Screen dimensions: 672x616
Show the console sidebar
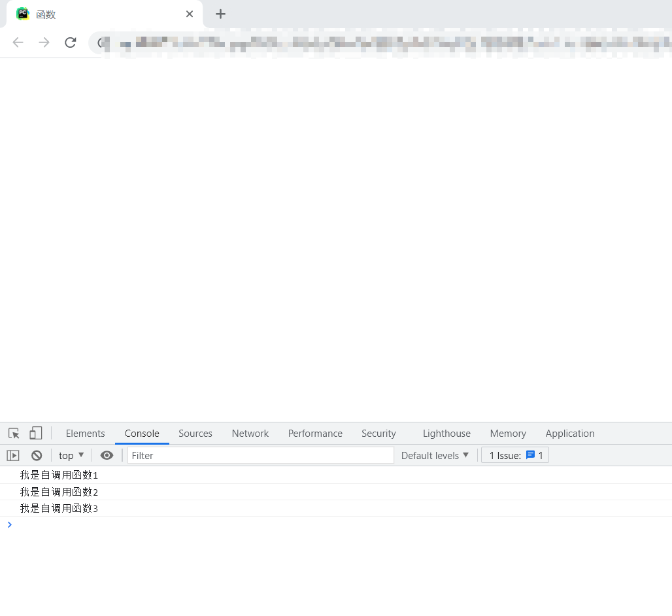click(x=13, y=455)
